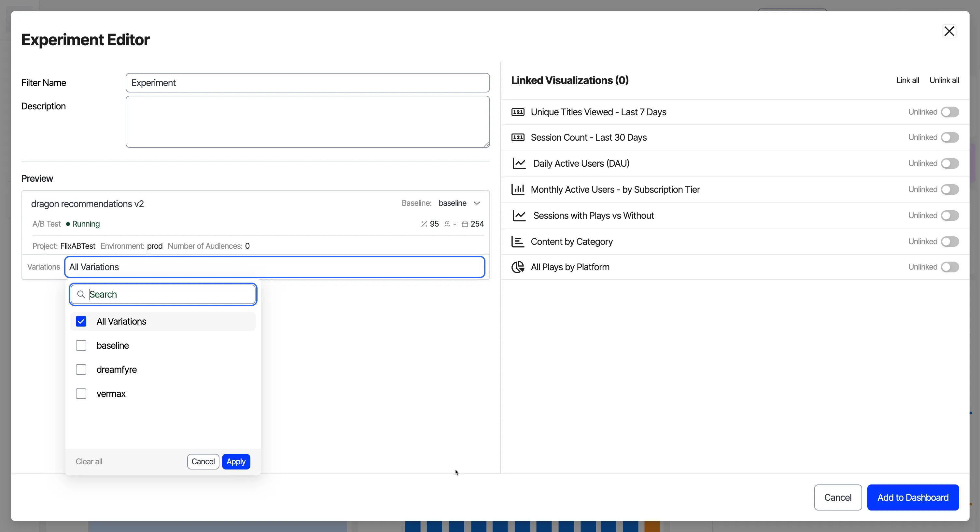
Task: Check the dreamfyre variation checkbox
Action: (x=81, y=370)
